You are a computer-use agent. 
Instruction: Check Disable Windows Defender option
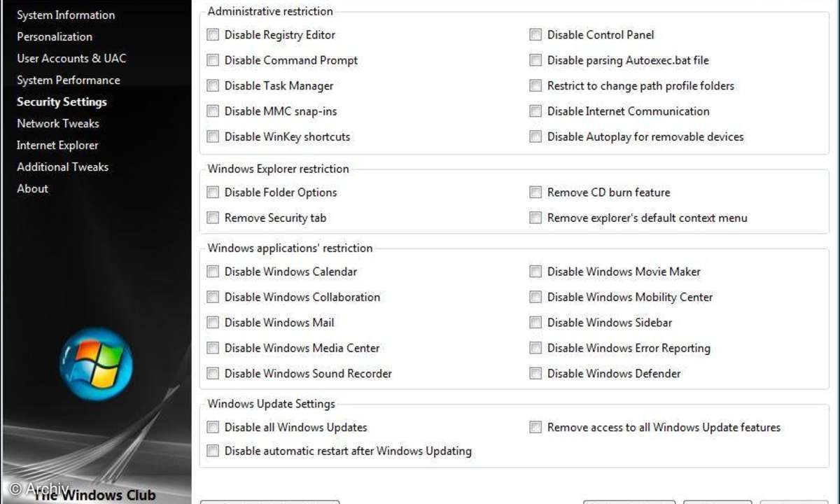tap(535, 374)
